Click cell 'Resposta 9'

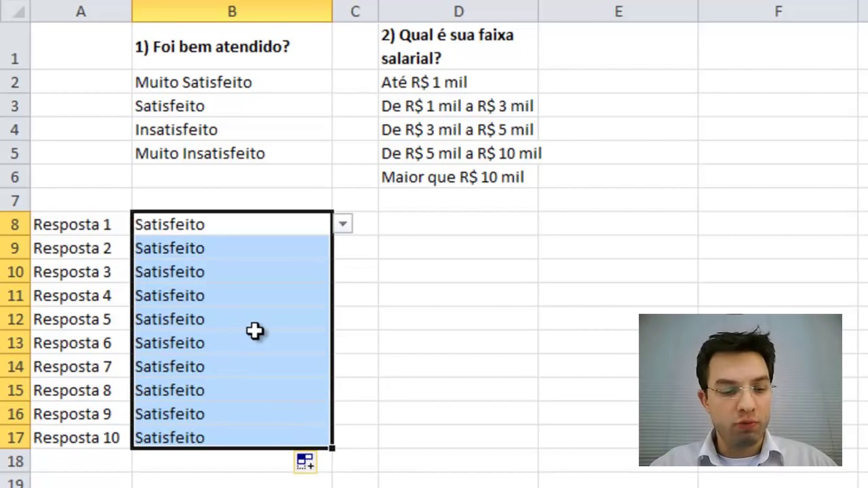coord(81,414)
